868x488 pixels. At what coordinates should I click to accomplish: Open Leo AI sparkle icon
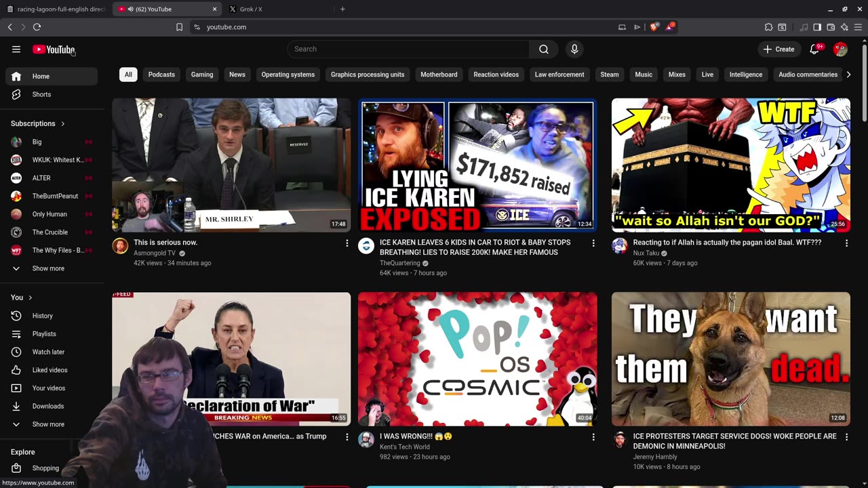tap(844, 27)
